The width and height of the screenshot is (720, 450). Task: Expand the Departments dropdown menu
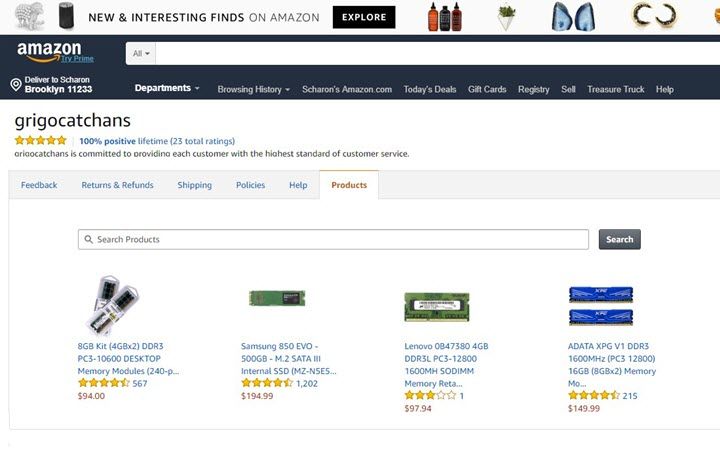(x=167, y=88)
